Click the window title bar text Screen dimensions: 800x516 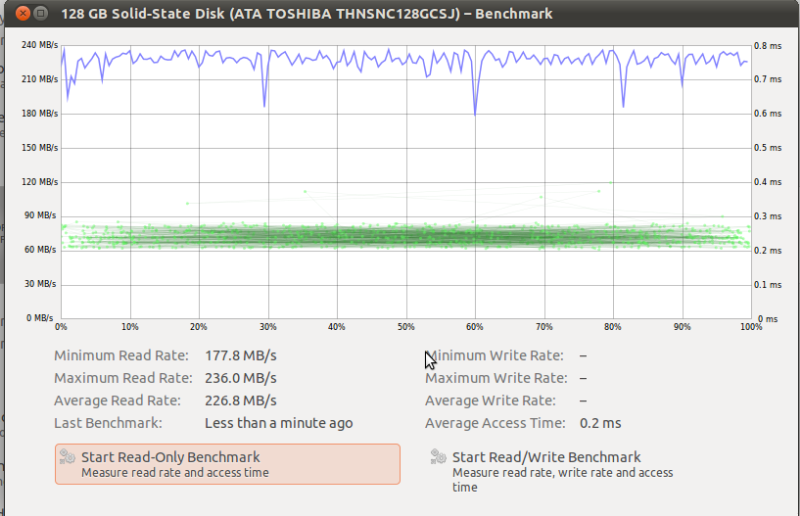[307, 14]
